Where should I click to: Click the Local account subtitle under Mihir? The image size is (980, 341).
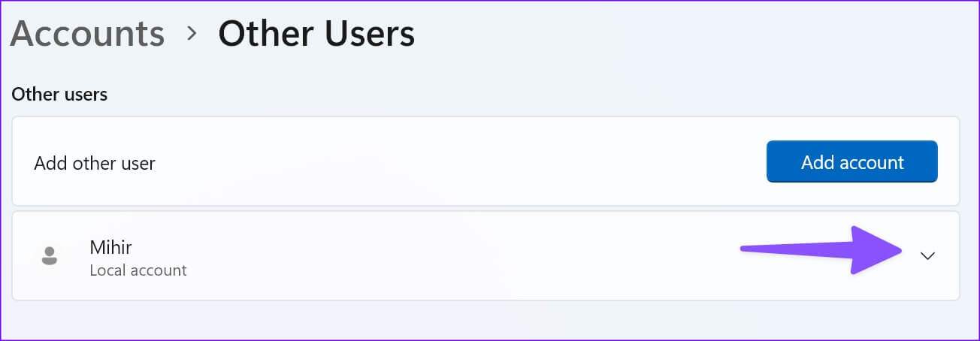coord(138,270)
